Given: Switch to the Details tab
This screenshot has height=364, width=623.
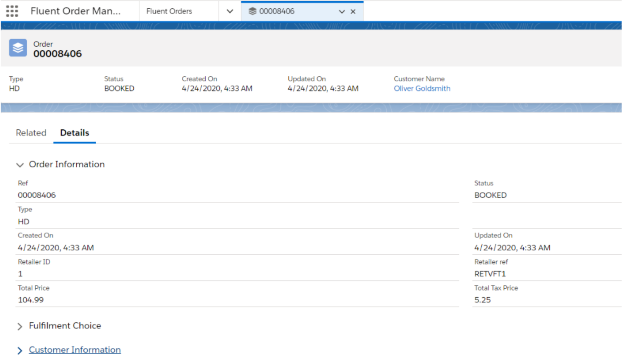Looking at the screenshot, I should (x=74, y=133).
